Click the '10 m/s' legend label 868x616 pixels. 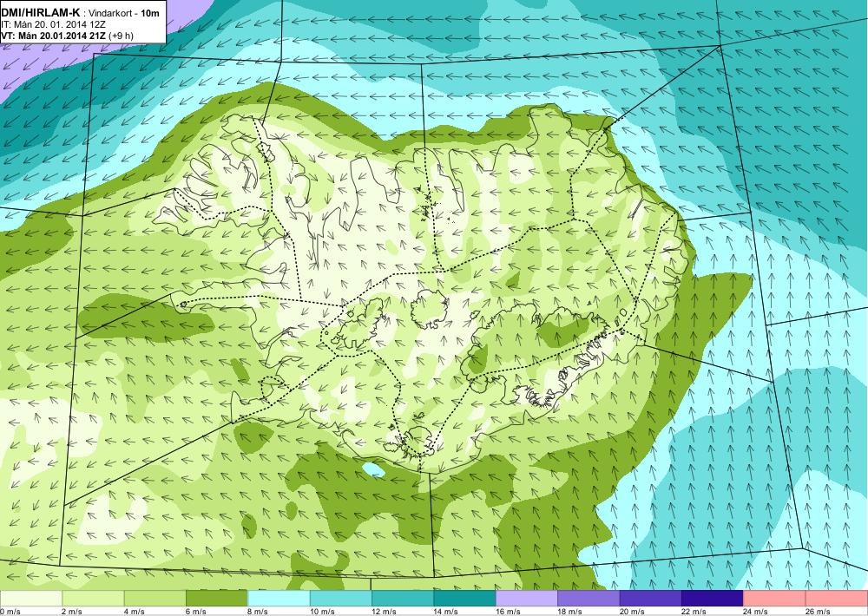pos(322,612)
